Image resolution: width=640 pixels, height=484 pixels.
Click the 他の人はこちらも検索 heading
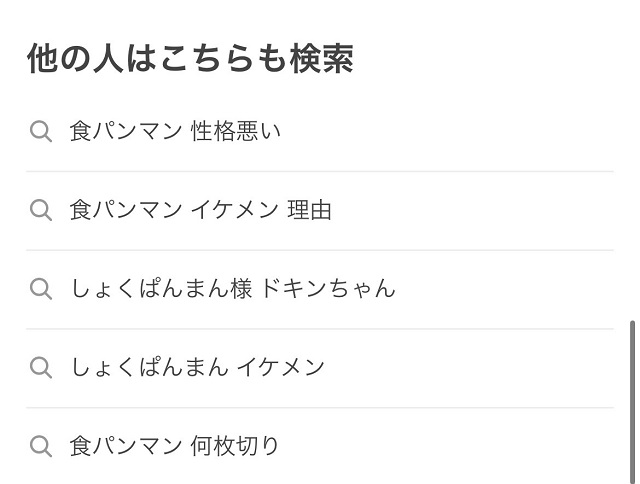click(190, 59)
